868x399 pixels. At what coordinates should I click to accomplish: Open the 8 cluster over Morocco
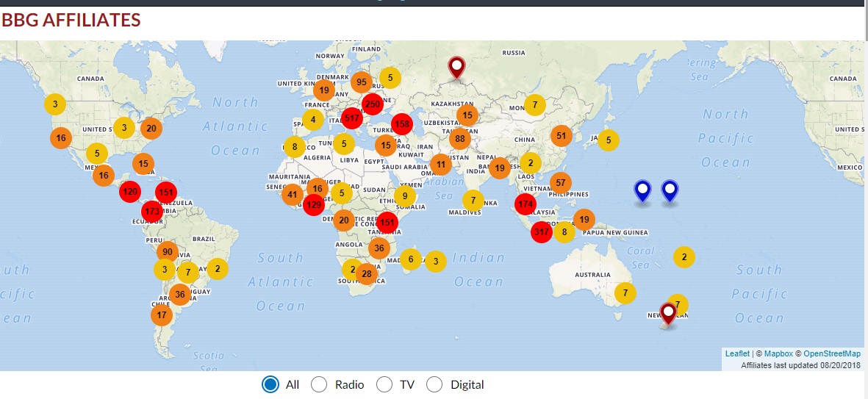tap(295, 147)
